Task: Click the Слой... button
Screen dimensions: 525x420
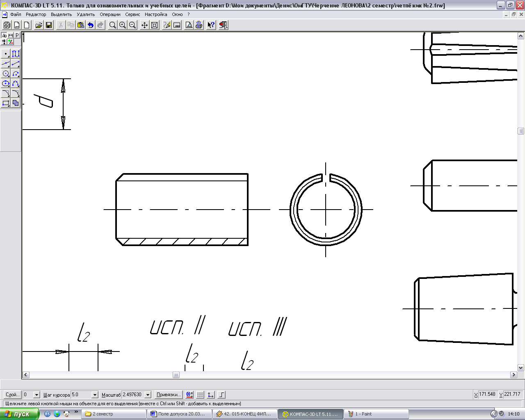Action: (x=12, y=395)
